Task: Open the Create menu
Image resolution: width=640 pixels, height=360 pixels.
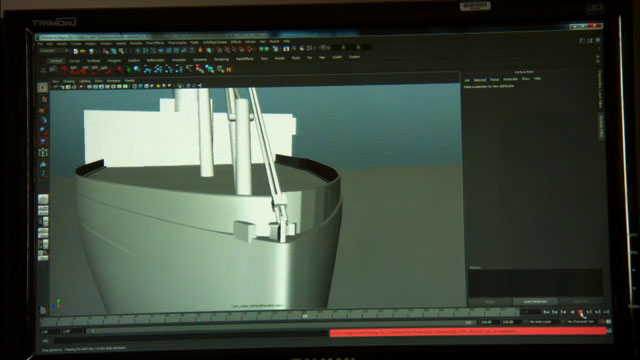Action: point(76,44)
